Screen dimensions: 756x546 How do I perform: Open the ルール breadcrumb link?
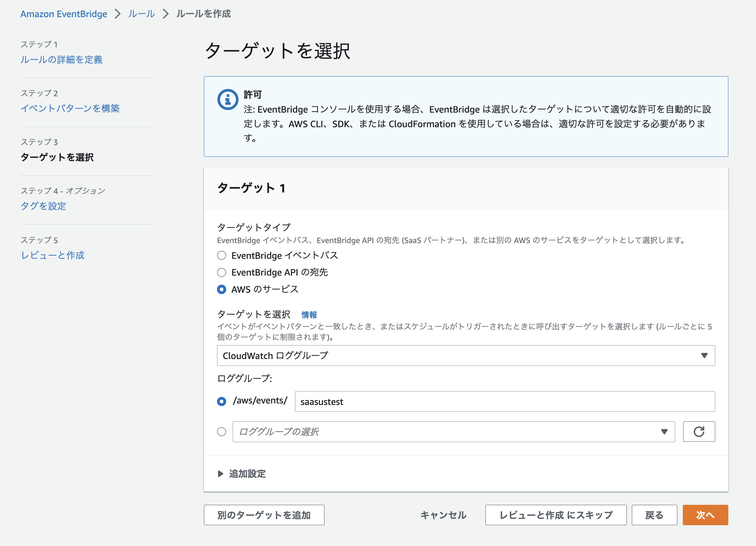(x=142, y=14)
